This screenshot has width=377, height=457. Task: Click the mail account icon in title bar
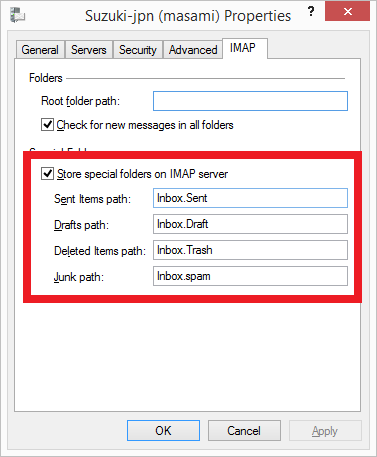[x=18, y=15]
